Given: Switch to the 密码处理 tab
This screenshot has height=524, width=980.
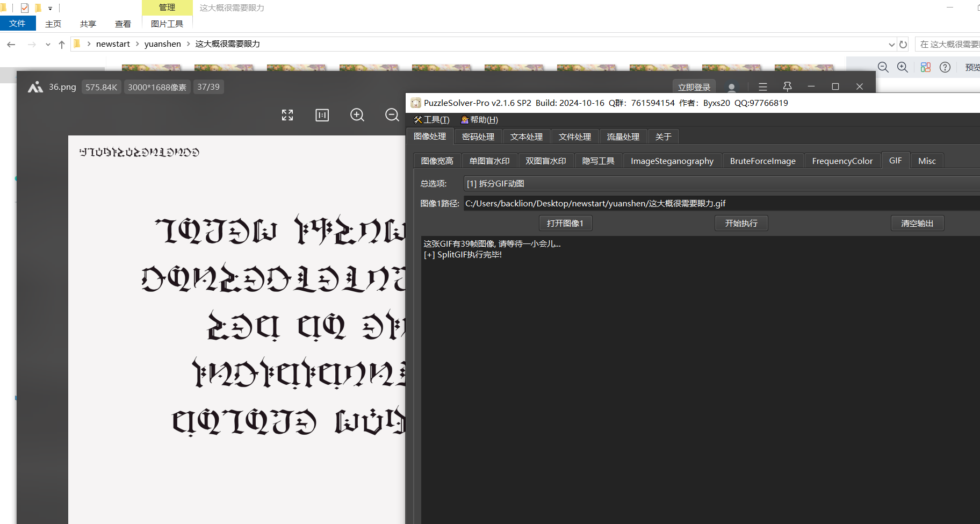Looking at the screenshot, I should coord(478,137).
